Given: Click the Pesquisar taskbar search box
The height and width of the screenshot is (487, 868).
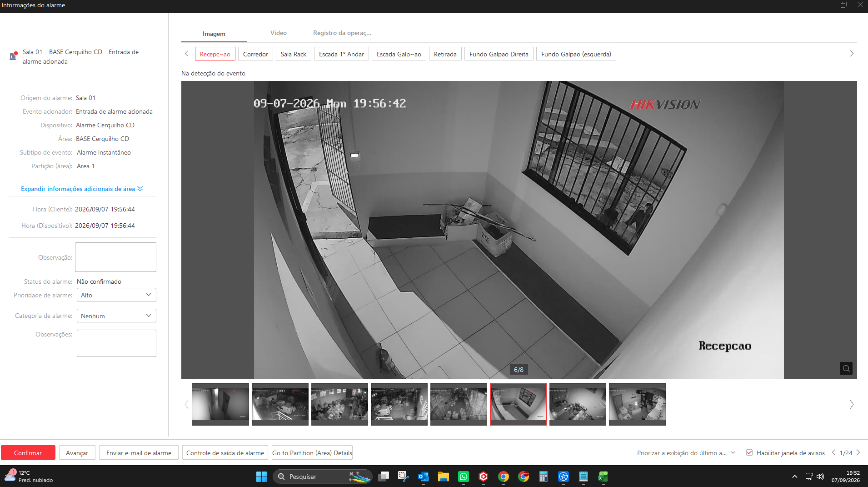Looking at the screenshot, I should [323, 477].
